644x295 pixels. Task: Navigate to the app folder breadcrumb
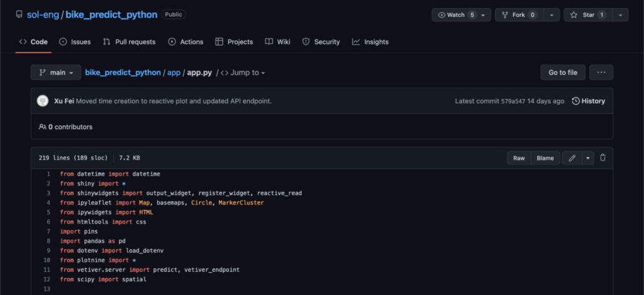174,72
